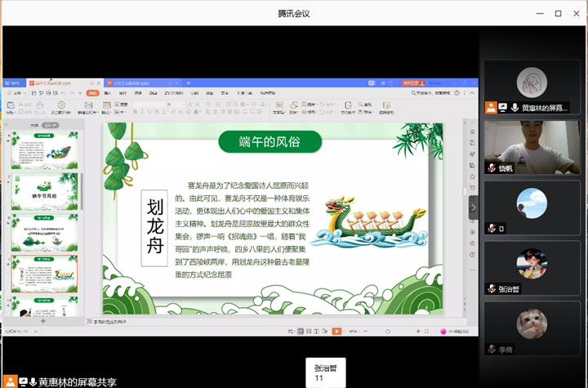Click the new slide icon in ribbon
The width and height of the screenshot is (588, 388).
[x=88, y=105]
